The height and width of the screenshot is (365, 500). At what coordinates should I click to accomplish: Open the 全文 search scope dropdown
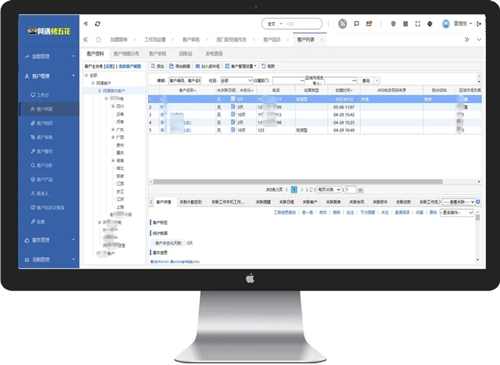coord(275,24)
